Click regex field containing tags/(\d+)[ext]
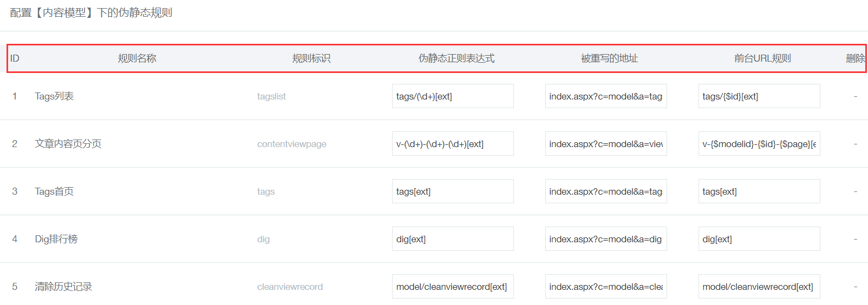 [453, 96]
